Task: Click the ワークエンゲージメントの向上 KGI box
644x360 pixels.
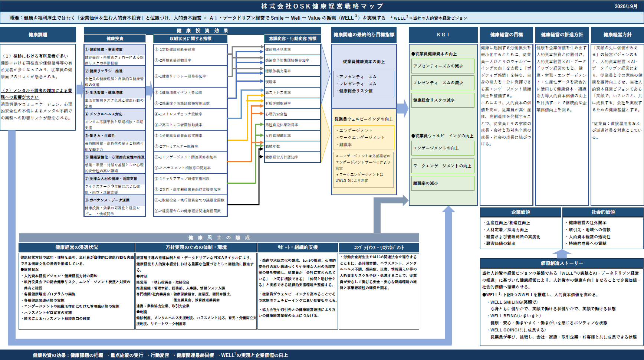Action: coord(443,166)
